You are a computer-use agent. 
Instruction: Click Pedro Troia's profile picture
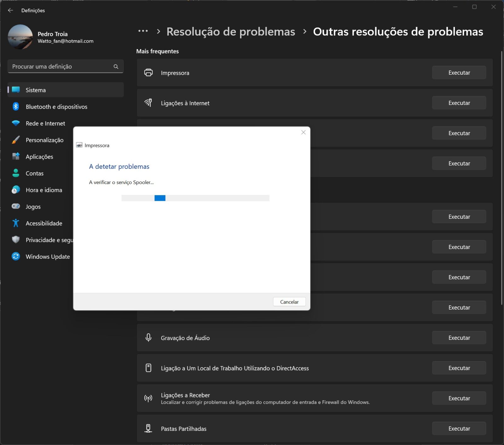tap(20, 37)
